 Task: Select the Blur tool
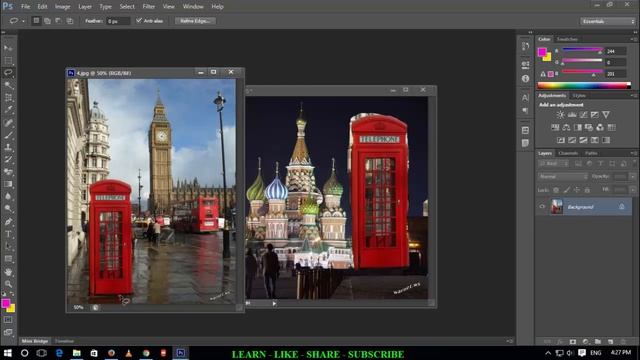(8, 196)
